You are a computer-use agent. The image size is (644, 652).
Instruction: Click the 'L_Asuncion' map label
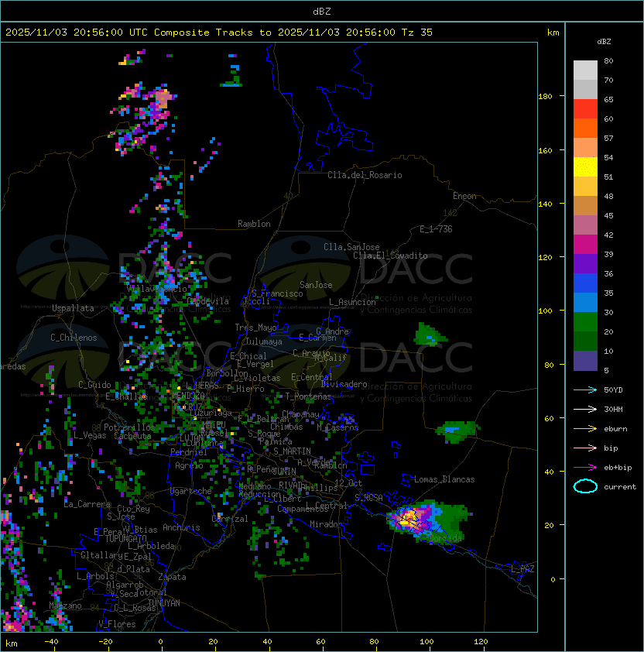(352, 302)
